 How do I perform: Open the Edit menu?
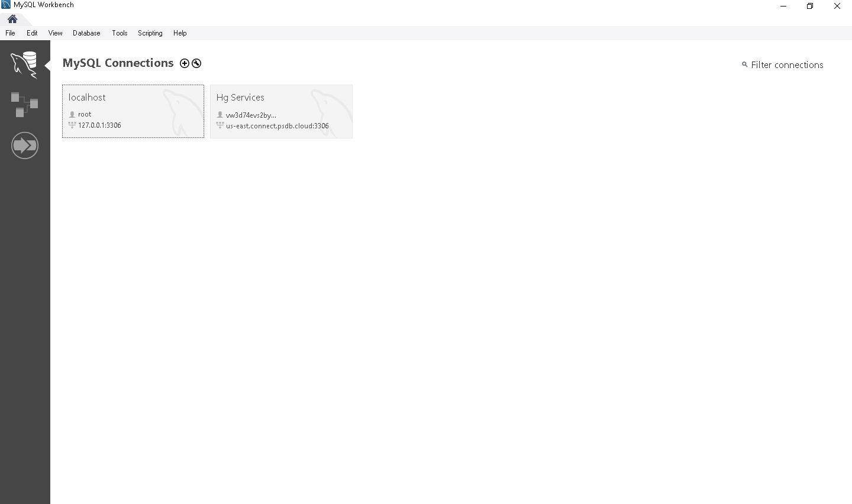(x=32, y=33)
